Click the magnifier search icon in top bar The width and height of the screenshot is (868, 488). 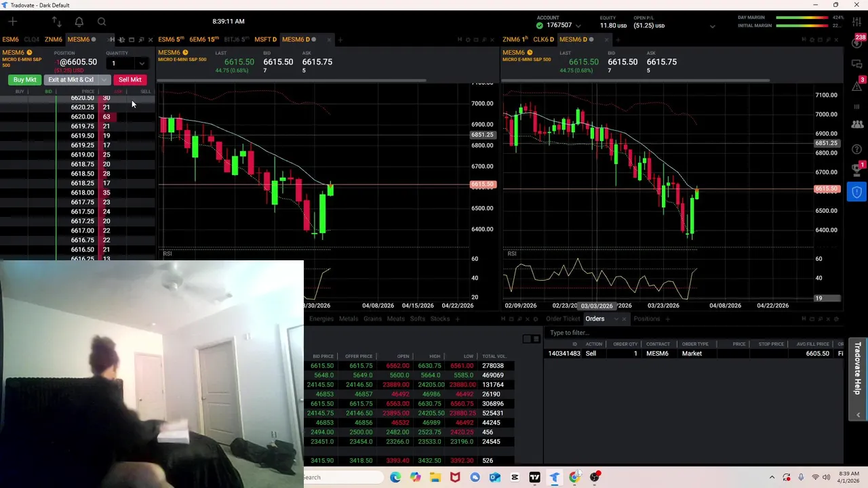(102, 22)
